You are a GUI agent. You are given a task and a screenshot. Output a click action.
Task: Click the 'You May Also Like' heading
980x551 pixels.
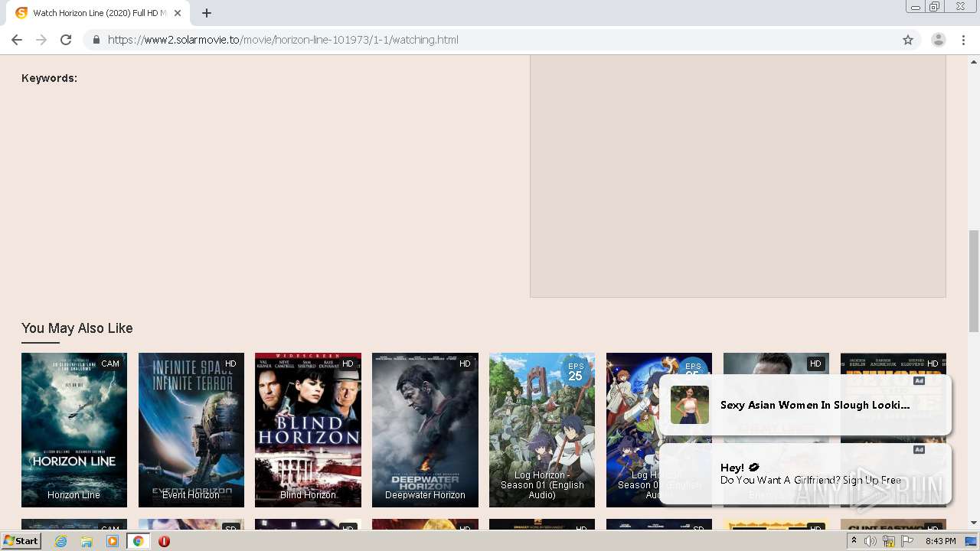pos(77,328)
